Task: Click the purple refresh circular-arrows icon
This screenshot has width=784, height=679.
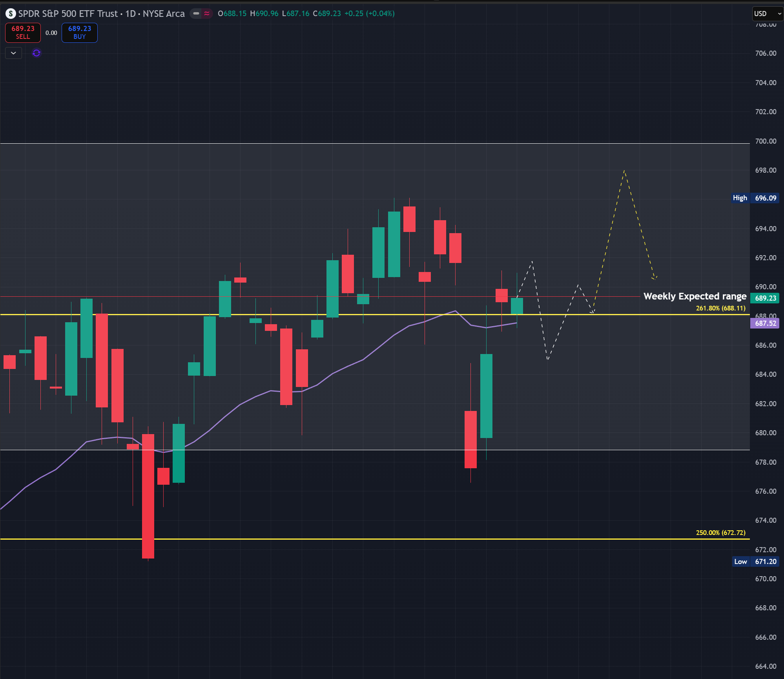Action: click(x=36, y=53)
